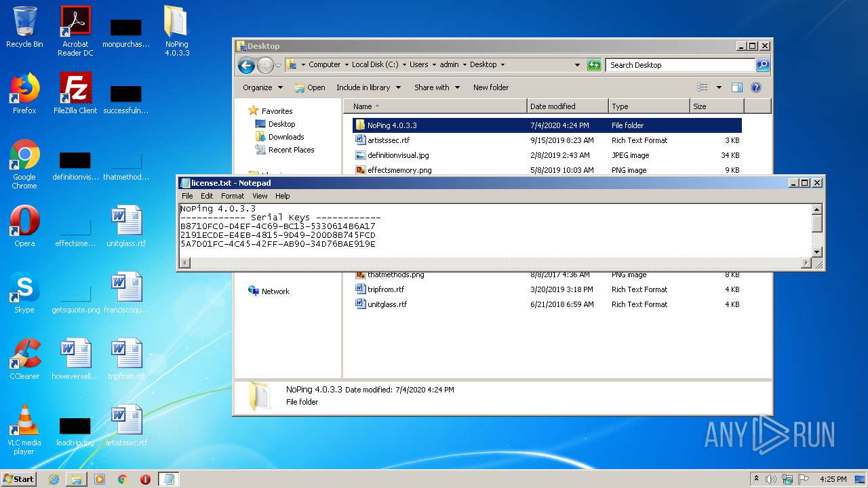This screenshot has height=488, width=868.
Task: Expand address bar history dropdown
Action: tap(577, 65)
